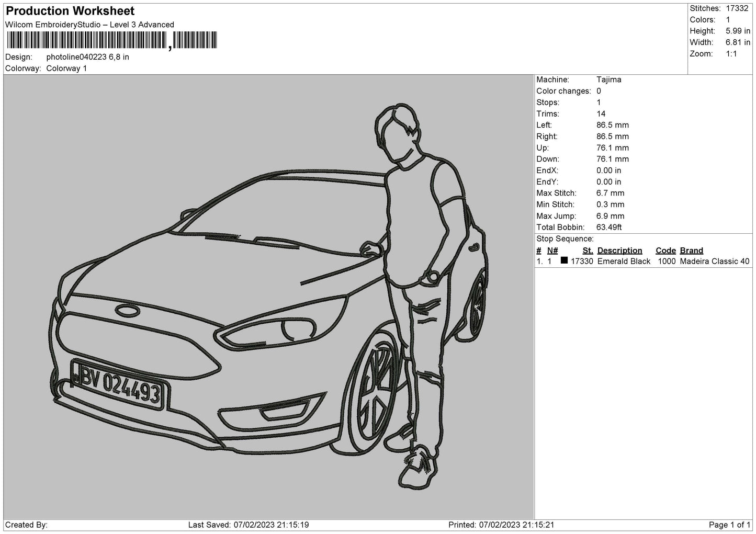Click the "Last Saved: 07/02/2023 21:15:19" footer
The image size is (756, 534).
(248, 525)
